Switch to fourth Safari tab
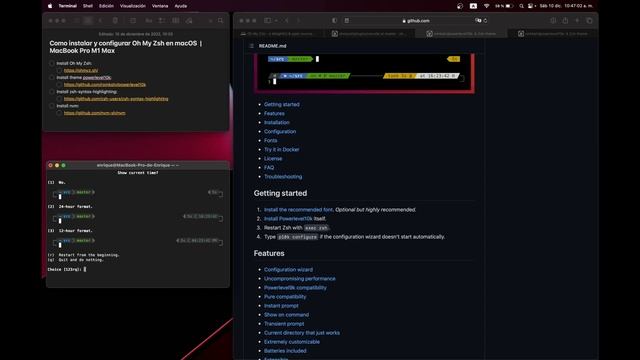This screenshot has width=640, height=360. [553, 33]
